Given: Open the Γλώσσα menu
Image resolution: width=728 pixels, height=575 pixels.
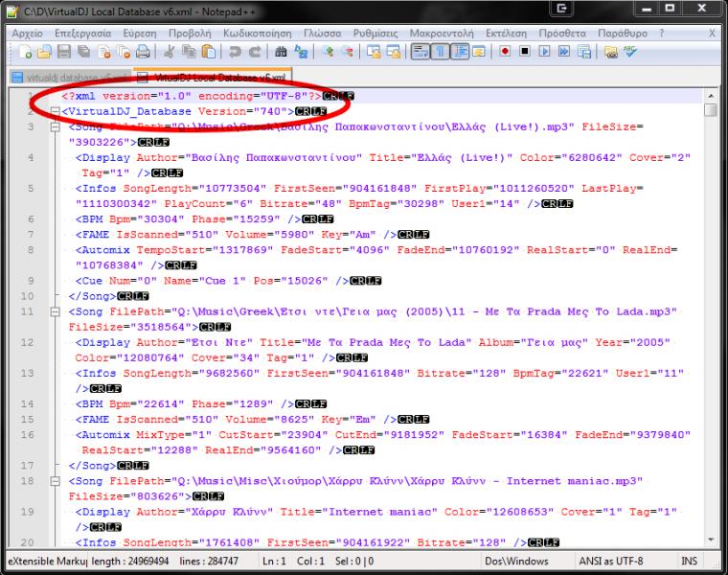Looking at the screenshot, I should (322, 34).
